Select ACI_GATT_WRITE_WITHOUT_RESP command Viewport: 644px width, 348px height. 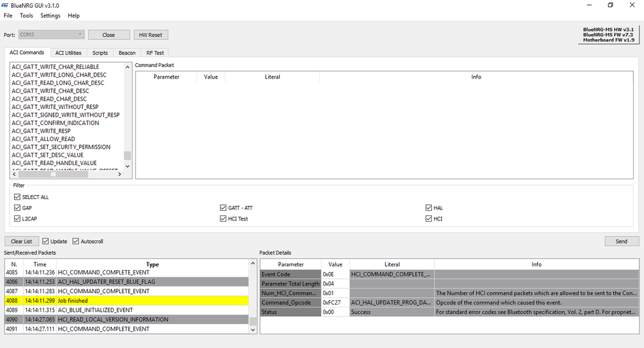(x=55, y=107)
